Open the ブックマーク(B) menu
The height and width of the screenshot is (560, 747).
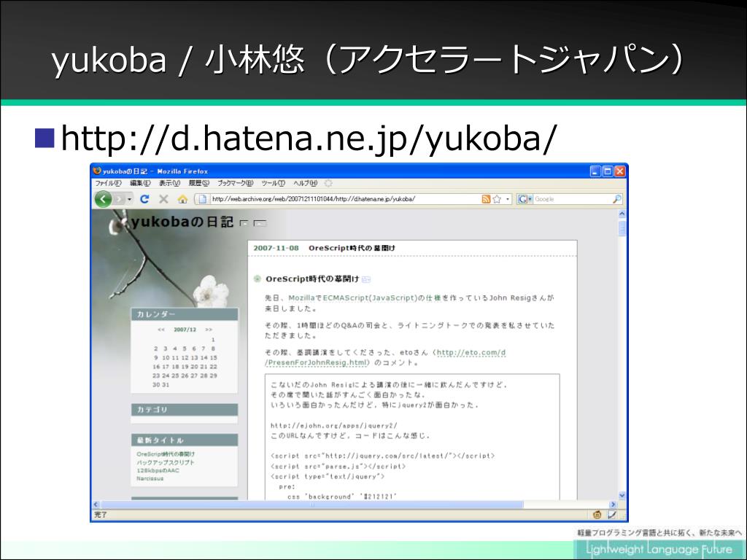click(236, 183)
